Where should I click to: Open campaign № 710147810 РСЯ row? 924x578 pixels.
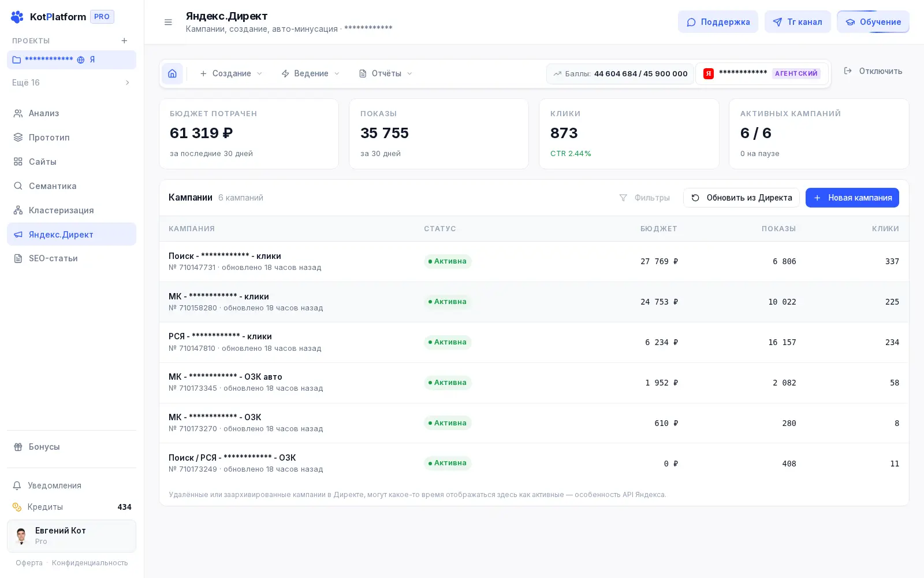pos(534,342)
